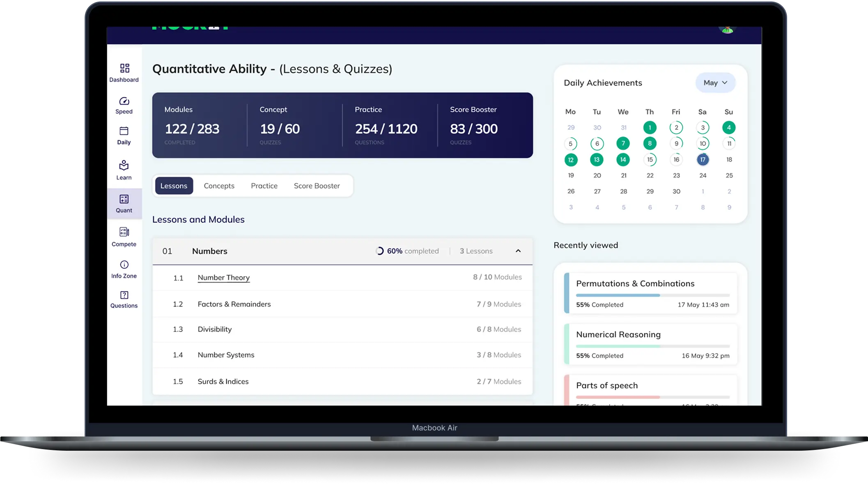Switch to the Concepts tab
Viewport: 868px width, 484px height.
tap(219, 186)
